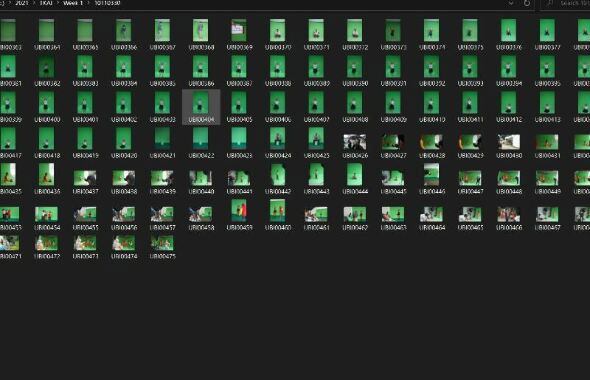
Task: Click the search box field
Action: [x=566, y=3]
